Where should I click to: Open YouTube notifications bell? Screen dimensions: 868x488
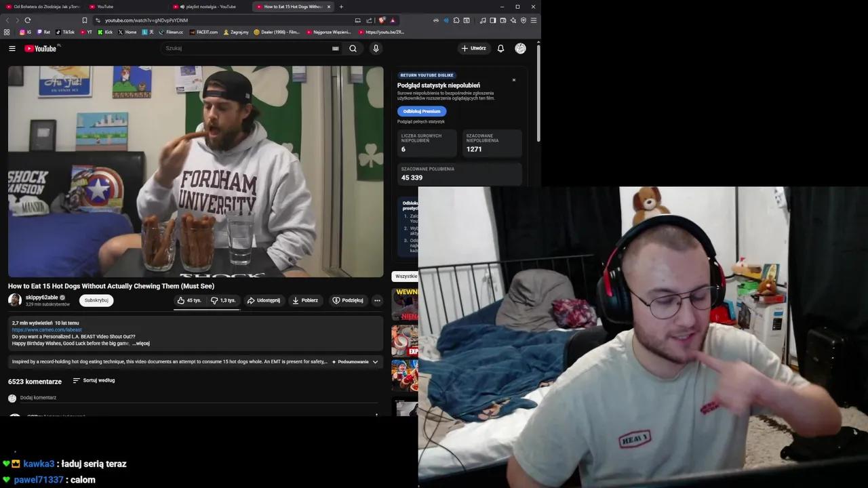(500, 48)
